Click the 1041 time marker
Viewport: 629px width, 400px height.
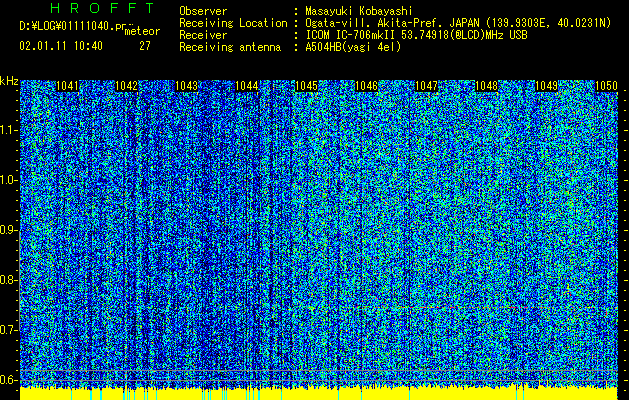click(x=67, y=86)
